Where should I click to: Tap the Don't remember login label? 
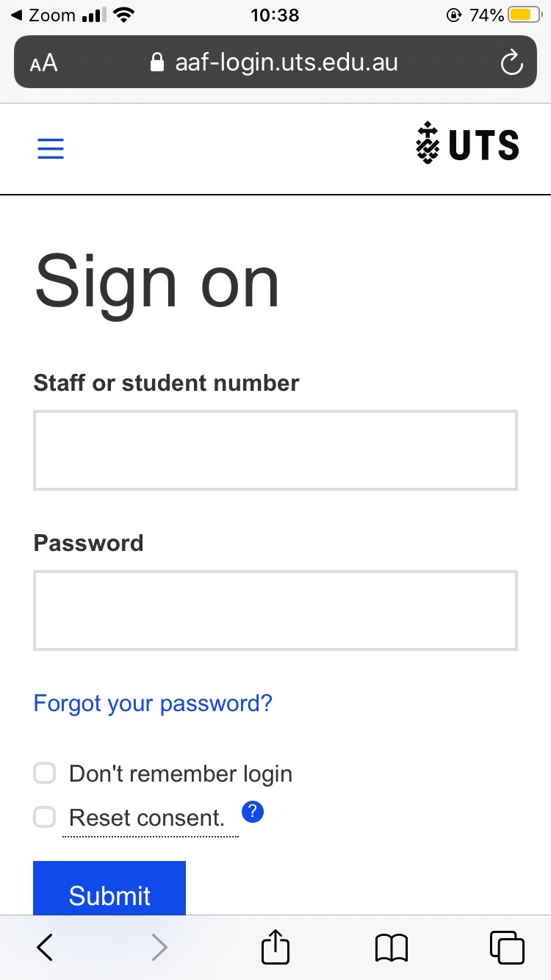pos(181,774)
